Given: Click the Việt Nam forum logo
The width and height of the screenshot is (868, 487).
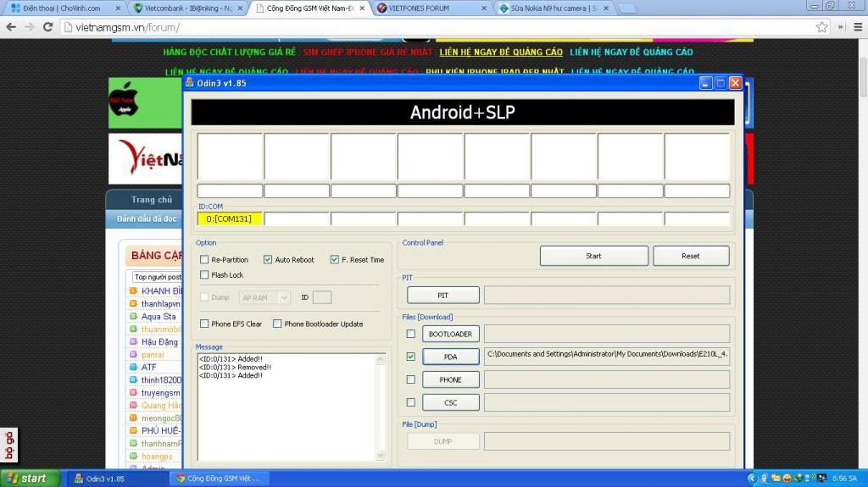Looking at the screenshot, I should [146, 158].
